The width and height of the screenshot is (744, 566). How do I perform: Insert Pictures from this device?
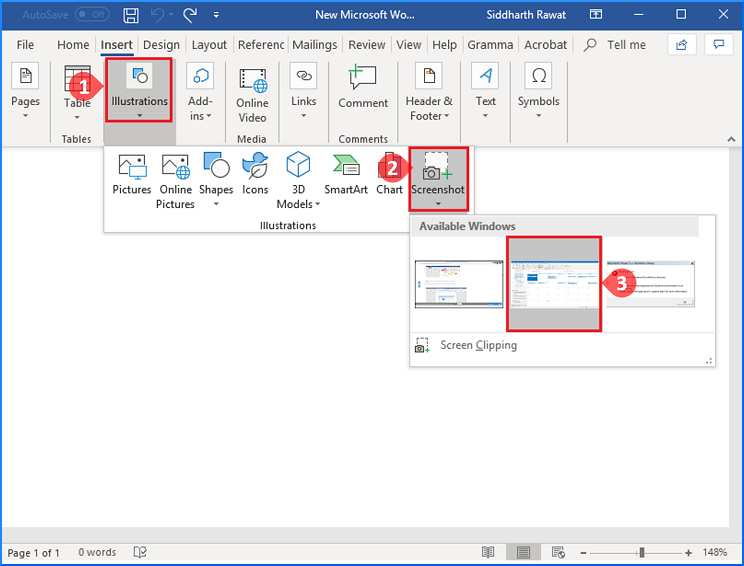pyautogui.click(x=132, y=174)
